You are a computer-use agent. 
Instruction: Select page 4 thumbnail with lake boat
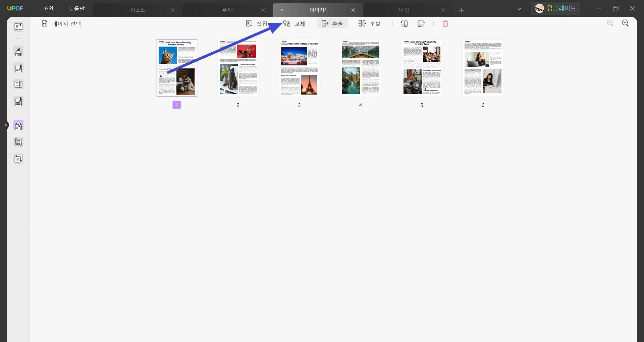coord(361,68)
